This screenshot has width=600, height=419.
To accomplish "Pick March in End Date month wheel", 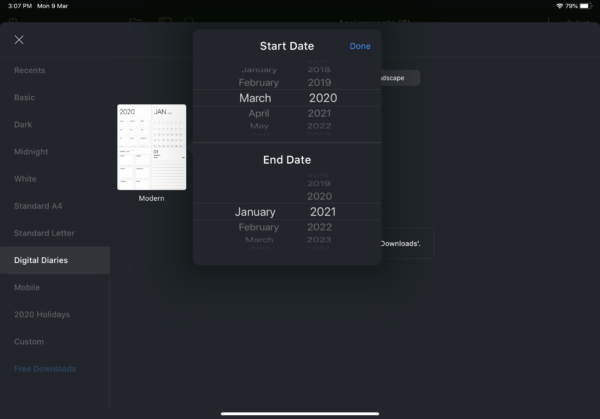I will pyautogui.click(x=259, y=240).
